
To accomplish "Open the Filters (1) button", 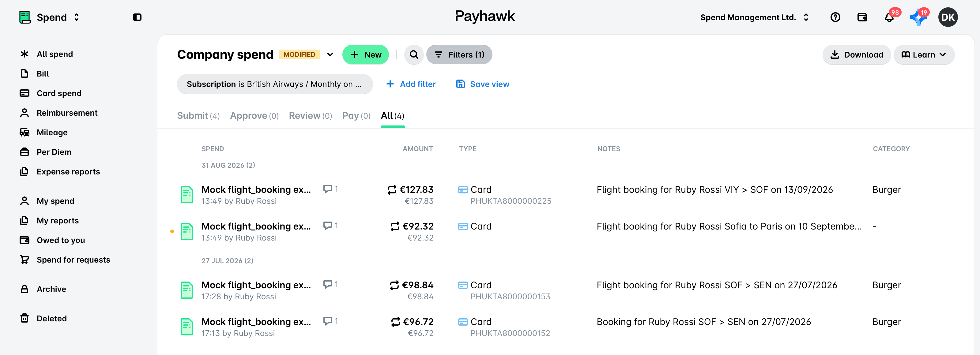I will [x=459, y=55].
